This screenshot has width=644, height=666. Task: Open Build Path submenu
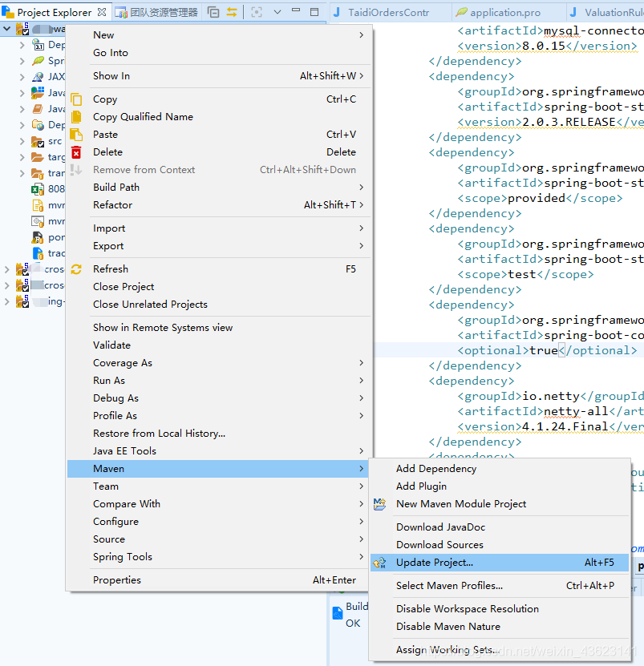pos(219,188)
